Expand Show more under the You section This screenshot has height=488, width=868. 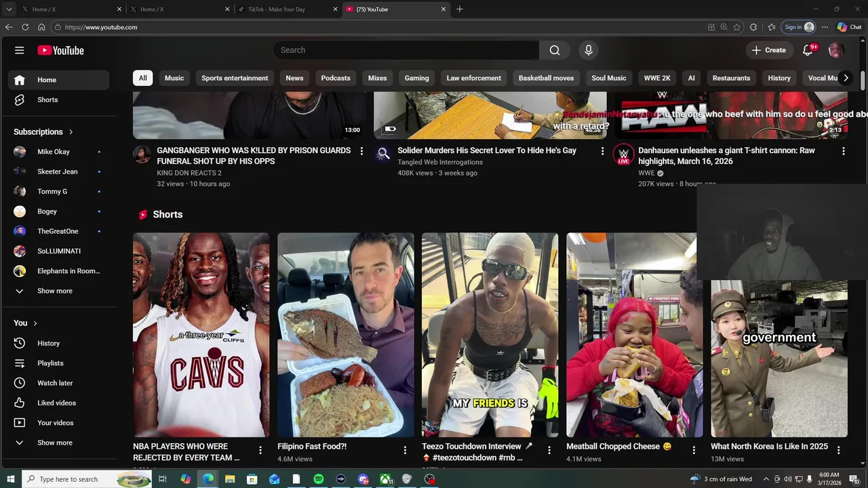coord(58,443)
